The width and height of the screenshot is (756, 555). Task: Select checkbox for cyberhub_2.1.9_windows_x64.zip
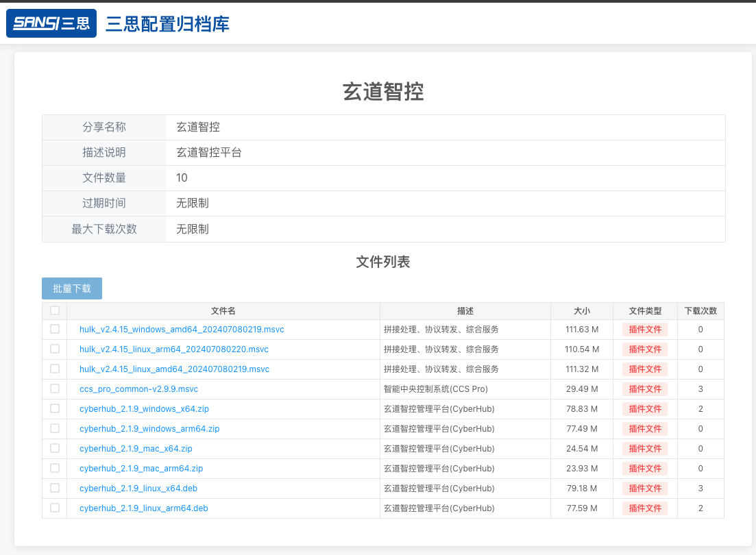55,408
